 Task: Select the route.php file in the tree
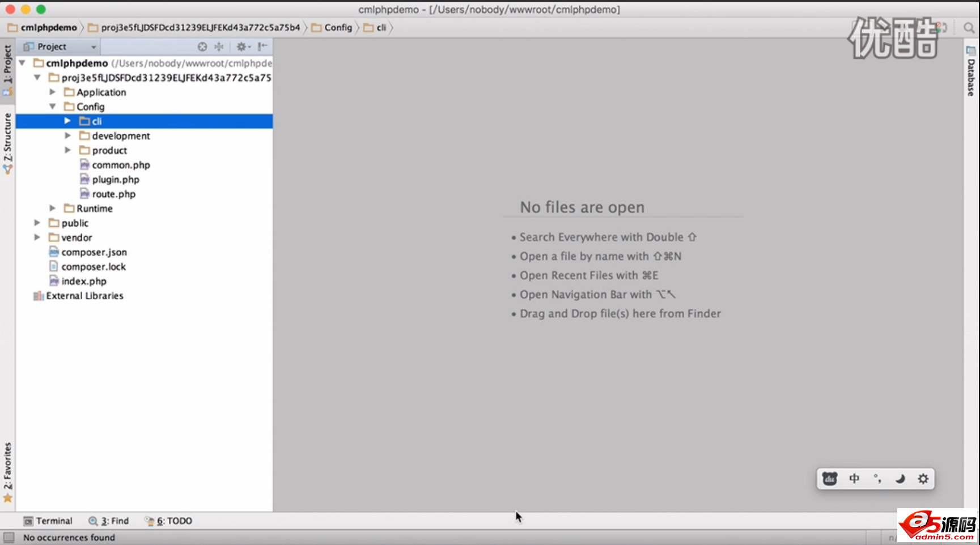point(113,194)
